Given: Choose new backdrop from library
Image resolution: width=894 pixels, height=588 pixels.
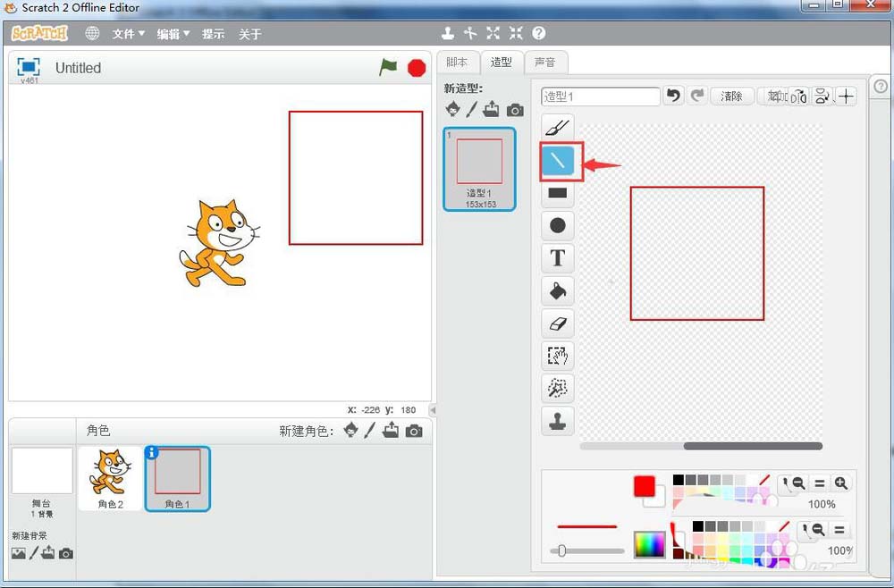Looking at the screenshot, I should (x=19, y=552).
